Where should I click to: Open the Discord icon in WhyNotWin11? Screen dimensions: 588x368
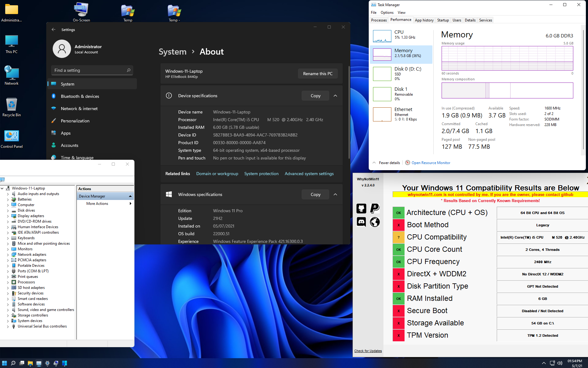click(361, 222)
